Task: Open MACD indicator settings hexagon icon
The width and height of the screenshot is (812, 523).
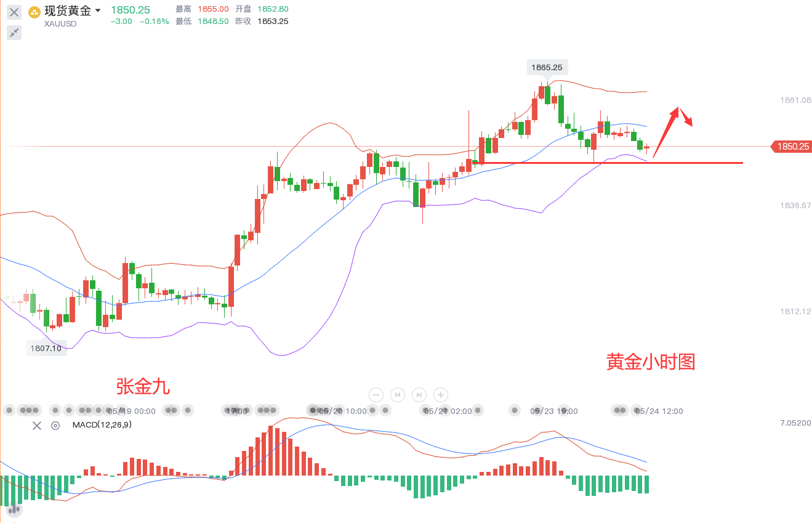Action: (x=55, y=425)
